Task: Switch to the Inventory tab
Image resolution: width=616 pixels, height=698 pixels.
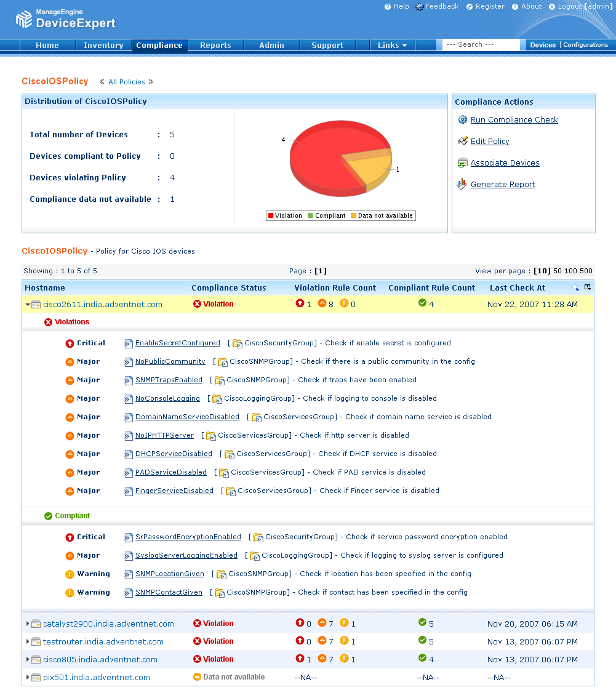Action: (x=103, y=46)
